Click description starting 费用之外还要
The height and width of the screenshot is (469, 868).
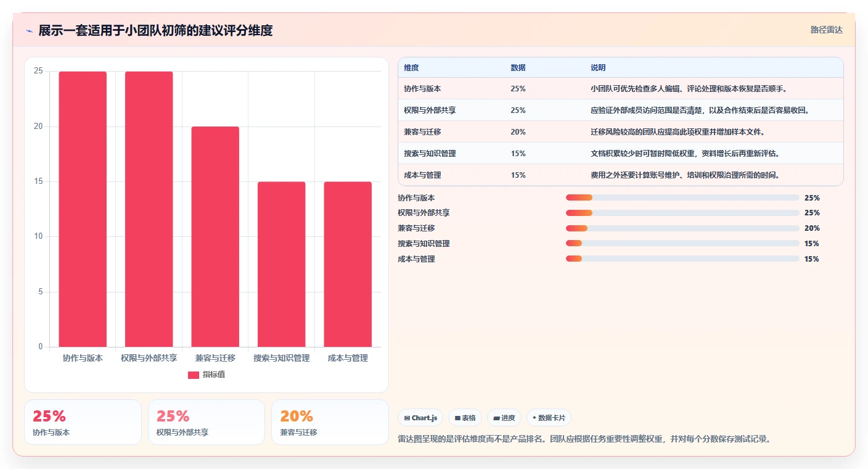pyautogui.click(x=685, y=175)
